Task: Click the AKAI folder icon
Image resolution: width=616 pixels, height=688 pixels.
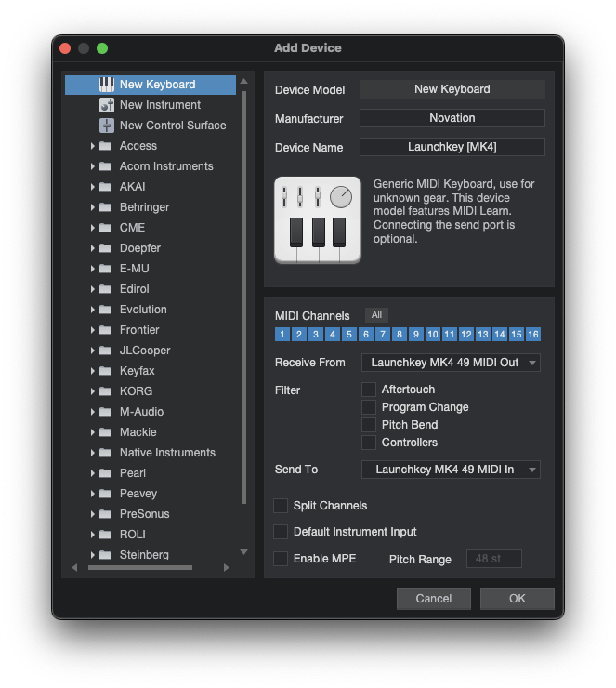Action: [105, 187]
